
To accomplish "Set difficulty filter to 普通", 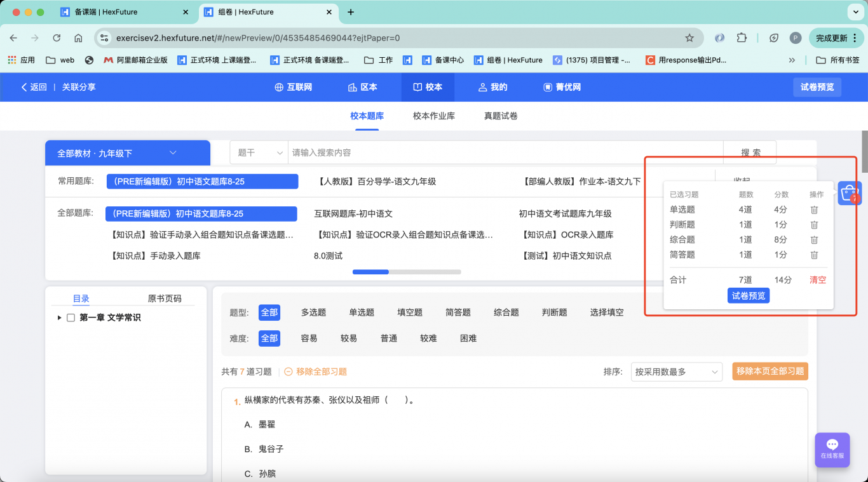I will [389, 338].
